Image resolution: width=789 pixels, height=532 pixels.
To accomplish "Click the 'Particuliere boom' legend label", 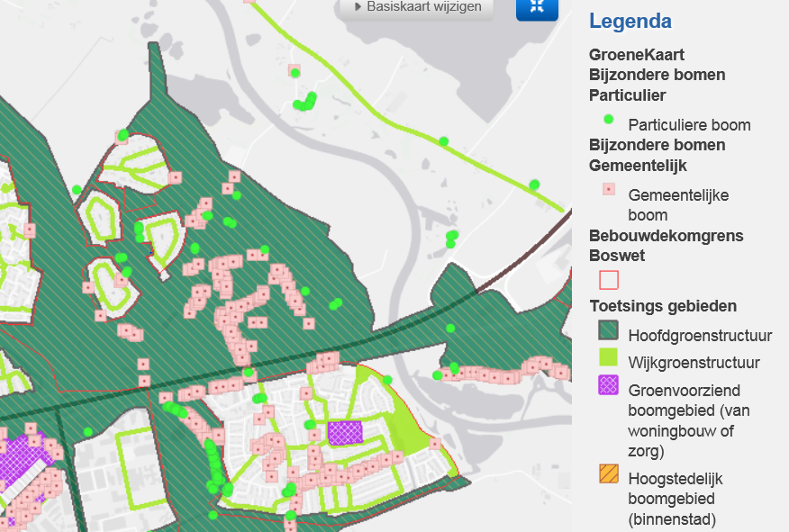I will (689, 125).
